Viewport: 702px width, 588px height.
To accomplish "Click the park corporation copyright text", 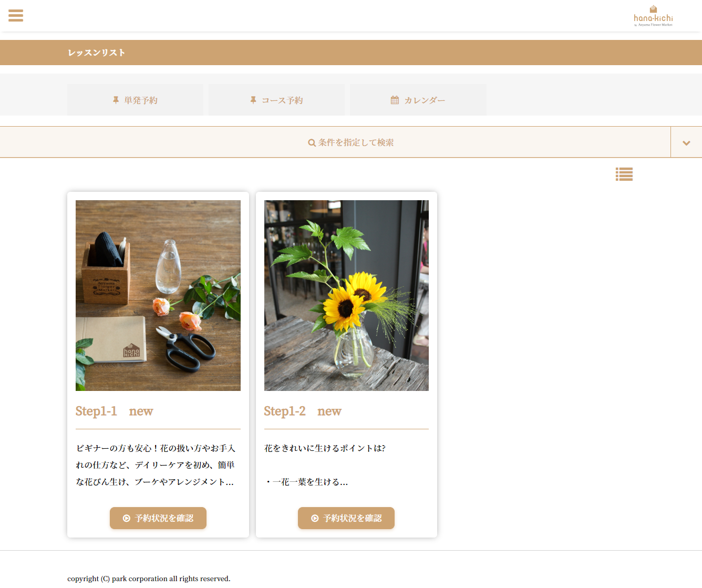I will tap(149, 579).
